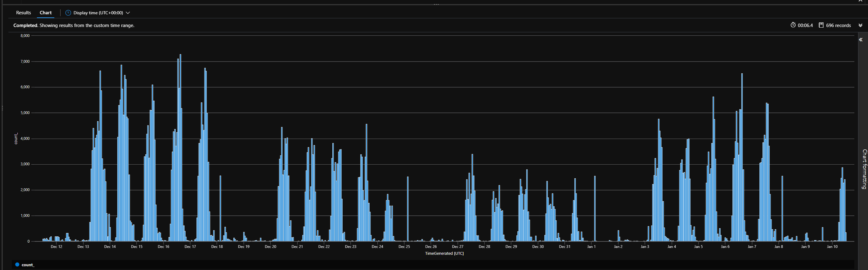Viewport: 868px width, 270px height.
Task: Close the panel using top-right X
Action: click(860, 1)
